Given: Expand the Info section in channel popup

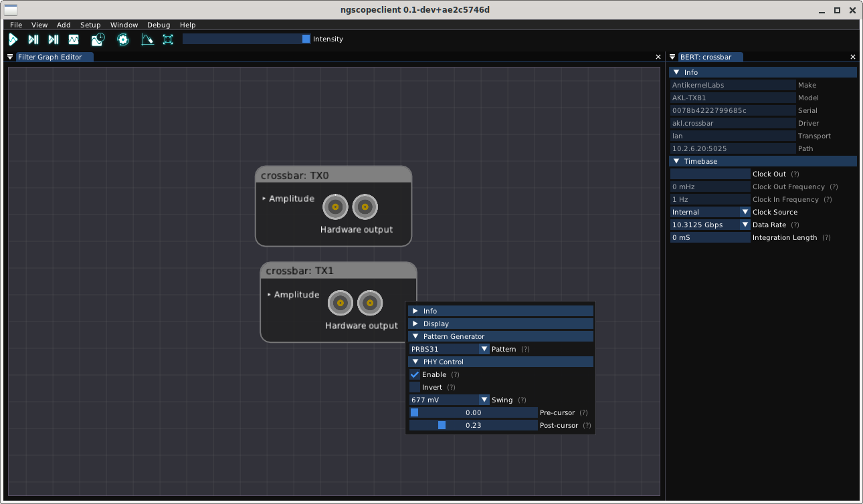Looking at the screenshot, I should [501, 311].
